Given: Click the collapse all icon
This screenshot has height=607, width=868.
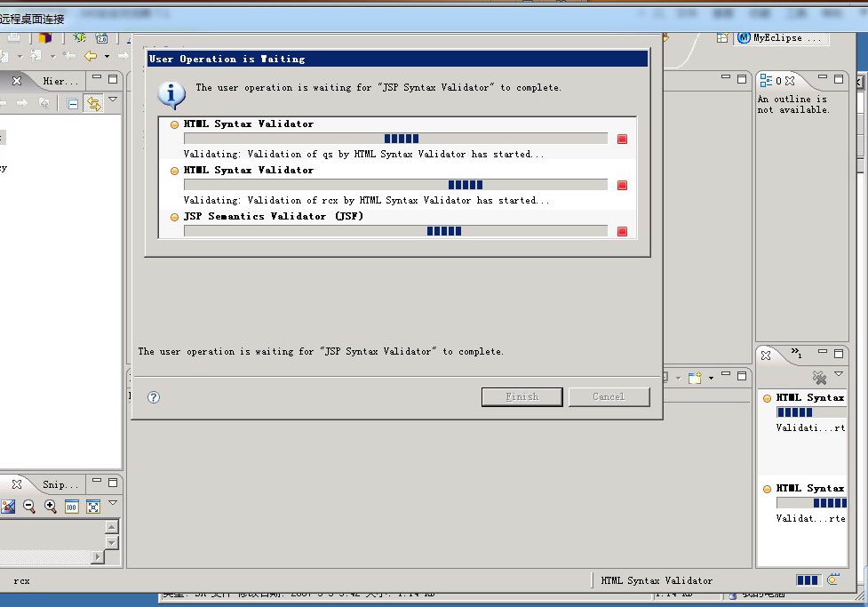Looking at the screenshot, I should (73, 104).
